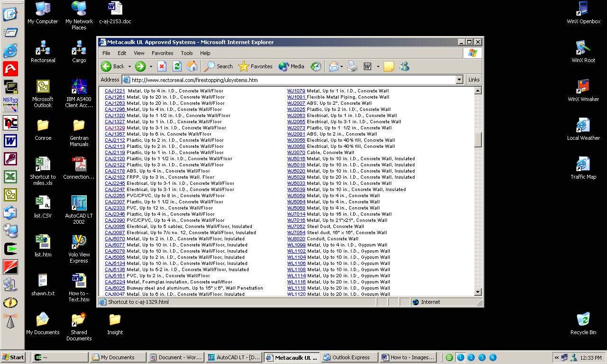This screenshot has width=607, height=364.
Task: Click Adobe Acrobat icon in side bar
Action: (10, 69)
